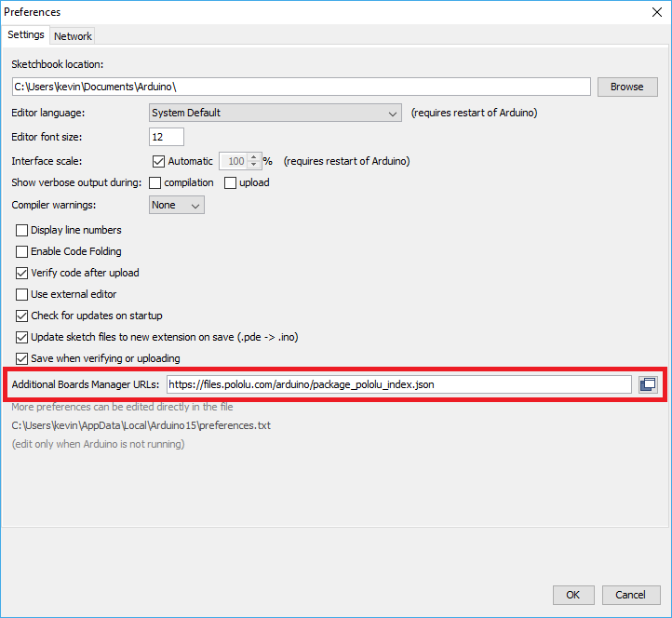Select the Settings tab
The height and width of the screenshot is (618, 672).
click(26, 35)
